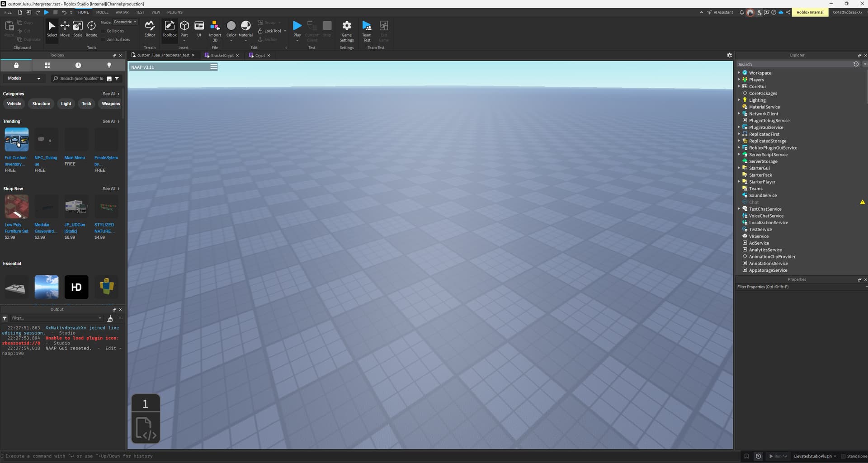Switch to the MODEL ribbon tab
The height and width of the screenshot is (463, 868).
[x=102, y=12]
